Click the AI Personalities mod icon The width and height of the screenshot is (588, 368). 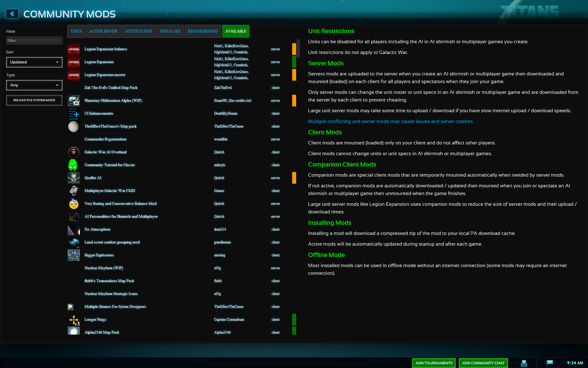(73, 217)
